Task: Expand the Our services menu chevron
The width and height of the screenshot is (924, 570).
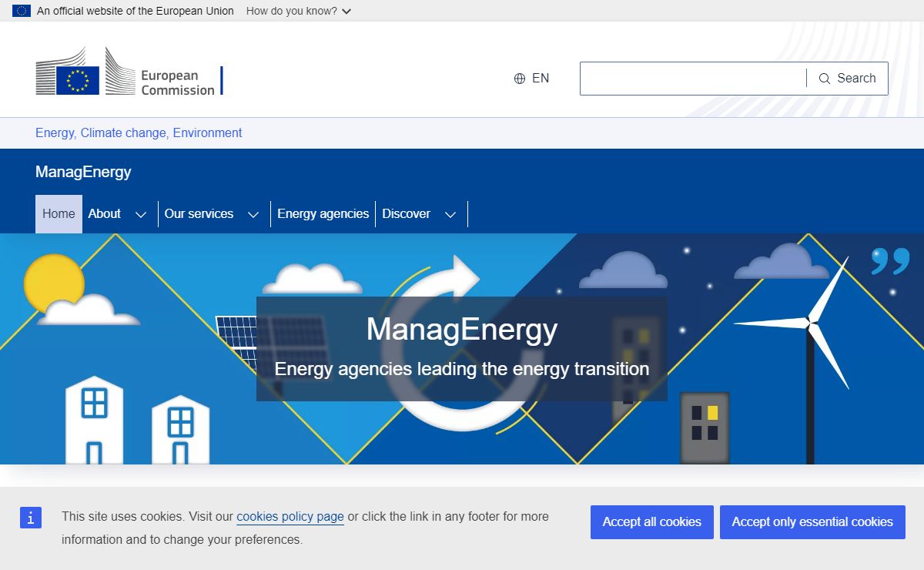Action: click(253, 214)
